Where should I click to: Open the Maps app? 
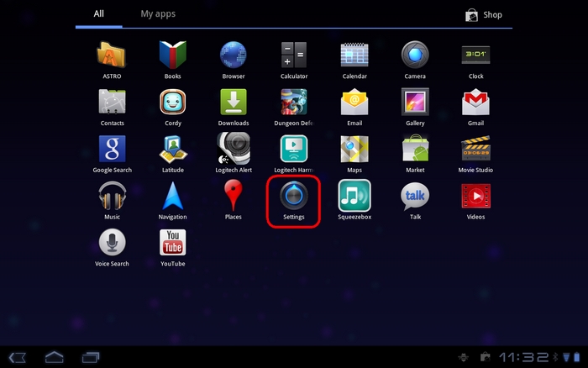(x=354, y=154)
